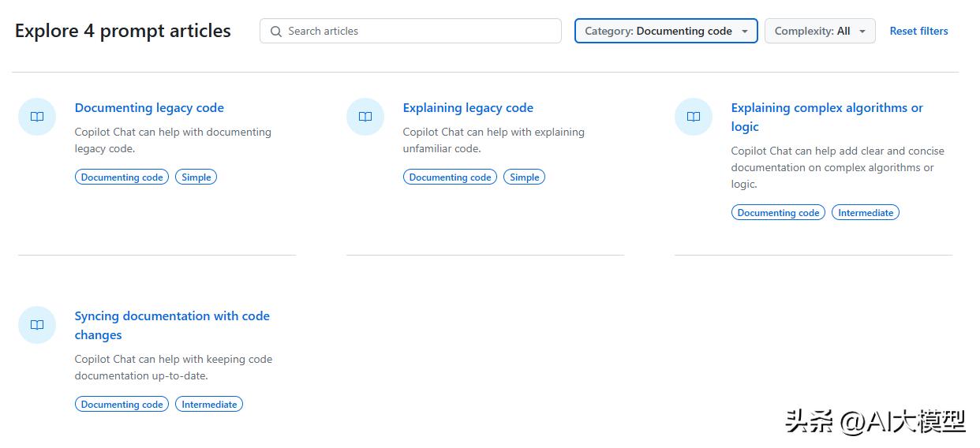Open the Category: Documenting code dropdown

coord(665,32)
